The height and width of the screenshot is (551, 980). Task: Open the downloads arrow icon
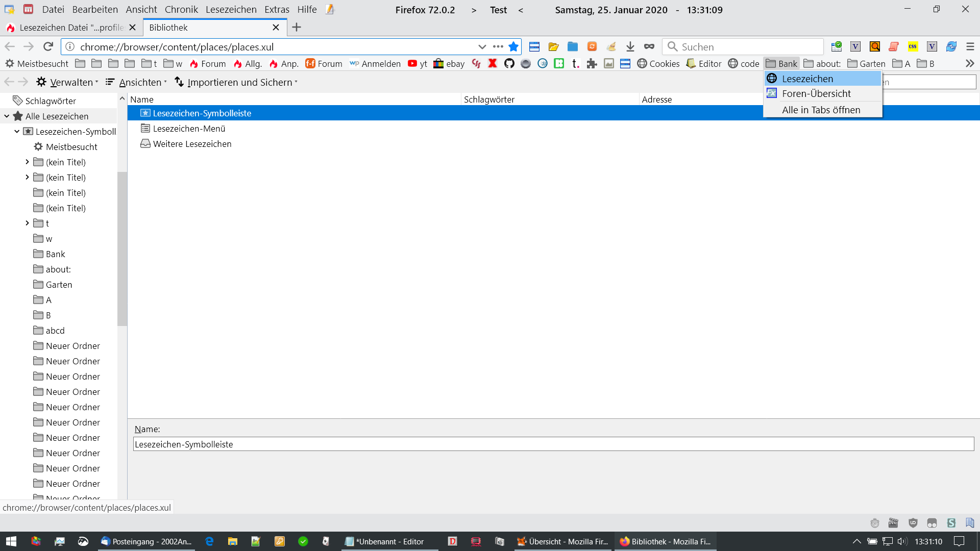(630, 47)
